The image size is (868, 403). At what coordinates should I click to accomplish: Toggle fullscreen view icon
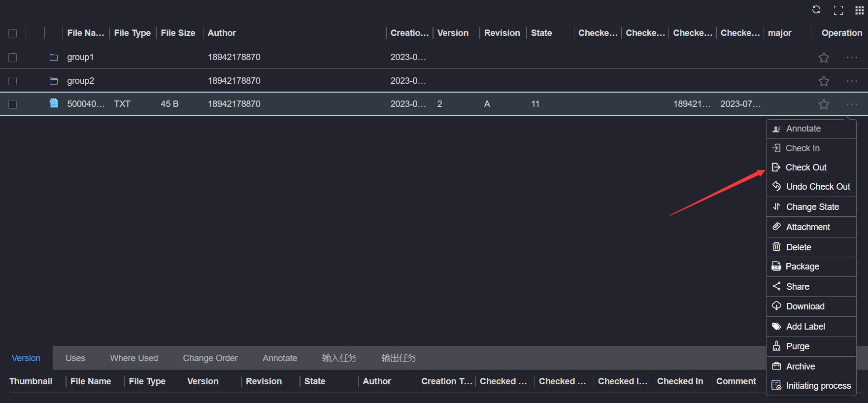click(x=838, y=10)
